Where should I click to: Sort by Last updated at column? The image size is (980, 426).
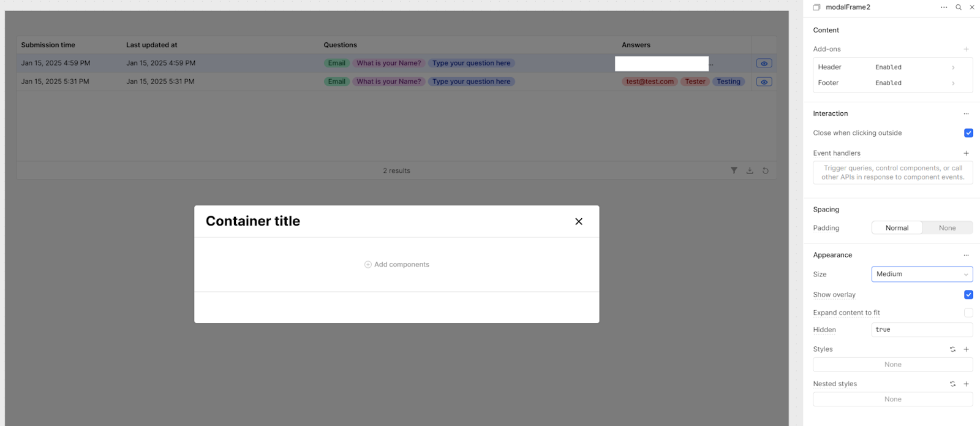pyautogui.click(x=151, y=45)
